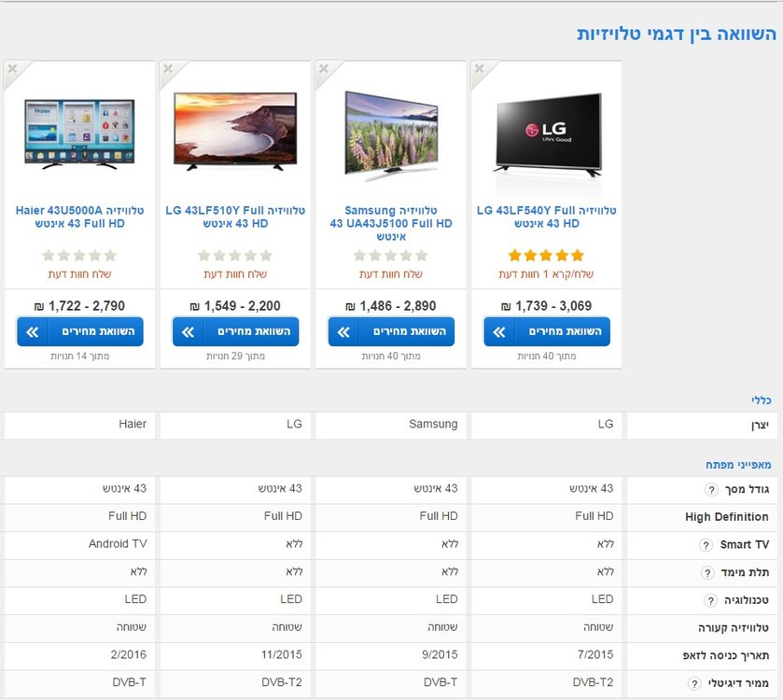The width and height of the screenshot is (783, 700).
Task: Click LG 43LF510Y sunset product image
Action: (x=235, y=131)
